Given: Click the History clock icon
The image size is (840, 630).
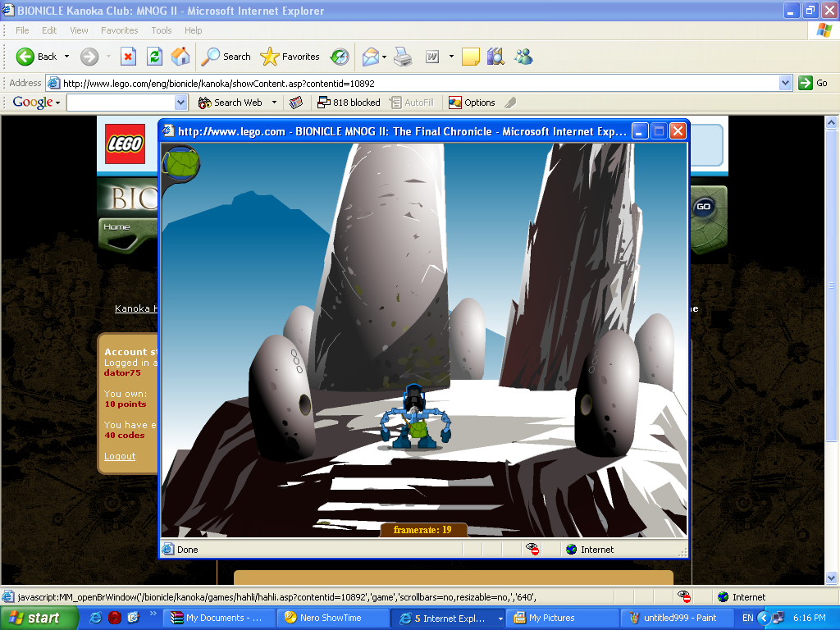Looking at the screenshot, I should pyautogui.click(x=340, y=57).
